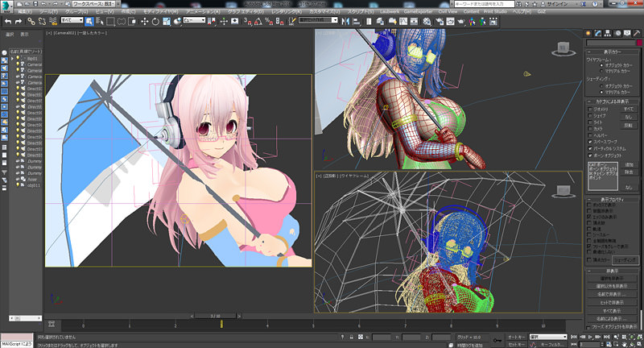644x348 pixels.
Task: Open the 編集(E) menu
Action: 25,12
